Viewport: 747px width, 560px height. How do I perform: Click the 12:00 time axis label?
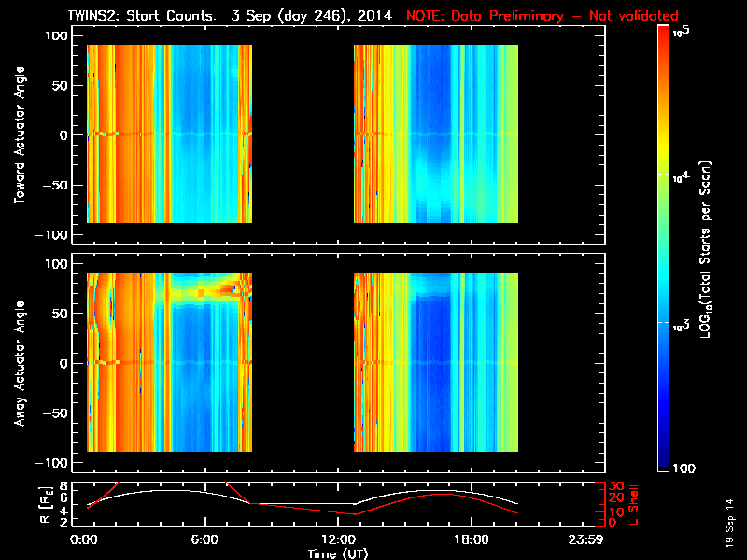tap(338, 540)
